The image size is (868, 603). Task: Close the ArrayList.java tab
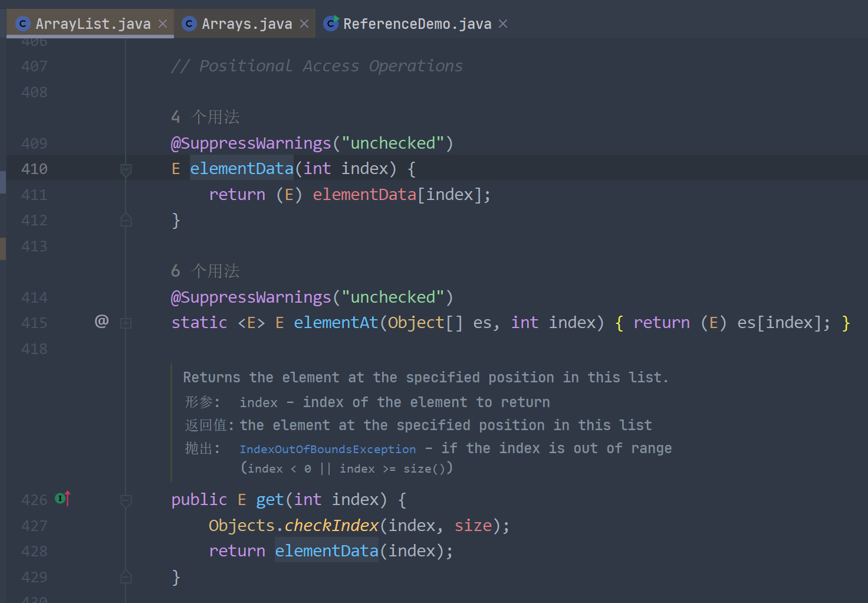163,24
